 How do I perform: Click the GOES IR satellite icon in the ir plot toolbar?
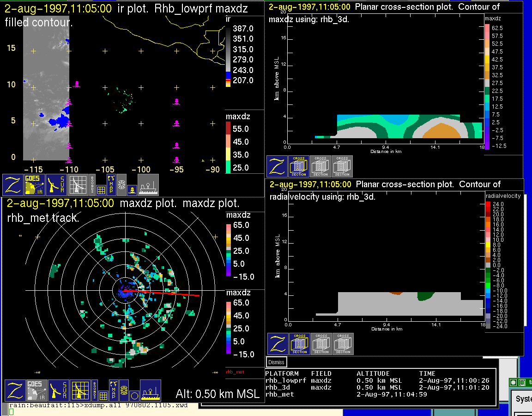pos(35,185)
